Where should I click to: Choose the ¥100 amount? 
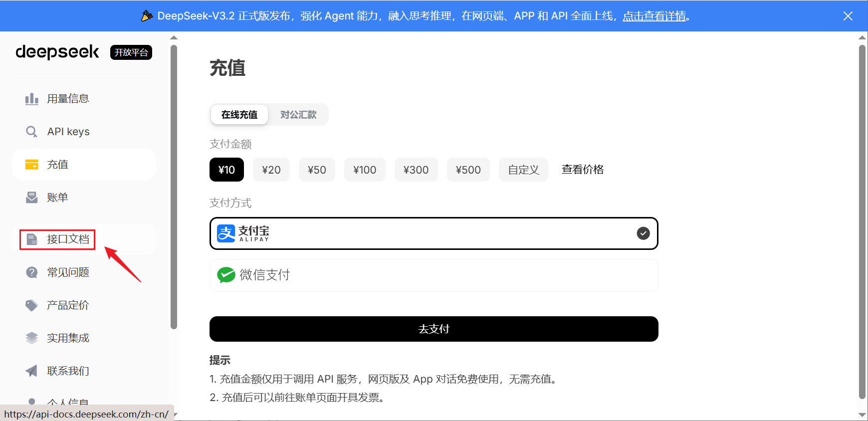pyautogui.click(x=365, y=170)
